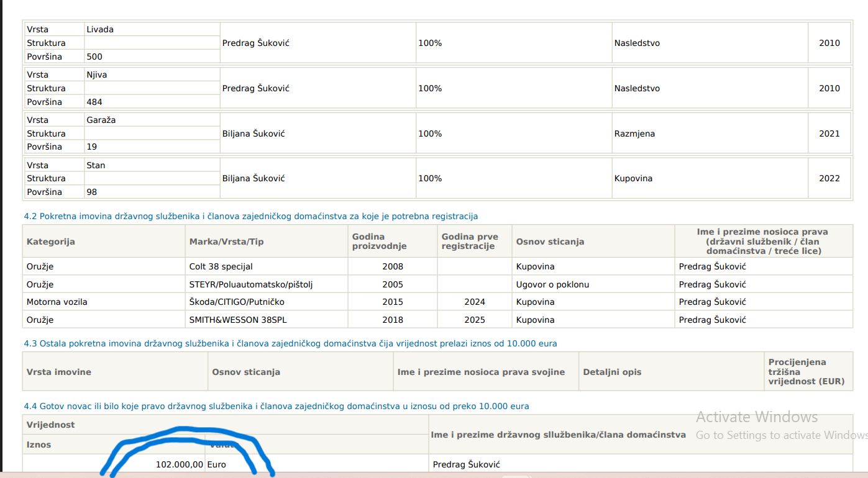Click the Garaža property type cell
Viewport: 868px width, 478px height.
101,120
